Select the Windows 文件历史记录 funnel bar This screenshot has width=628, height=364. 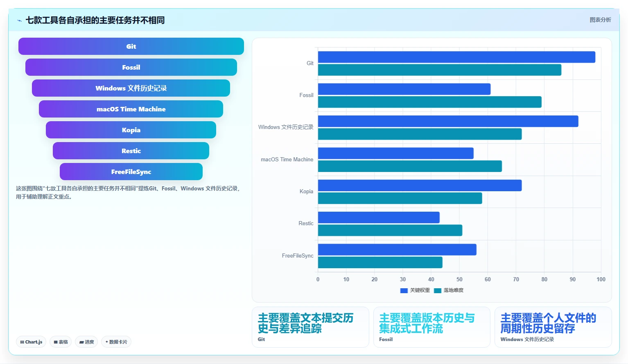pyautogui.click(x=131, y=88)
